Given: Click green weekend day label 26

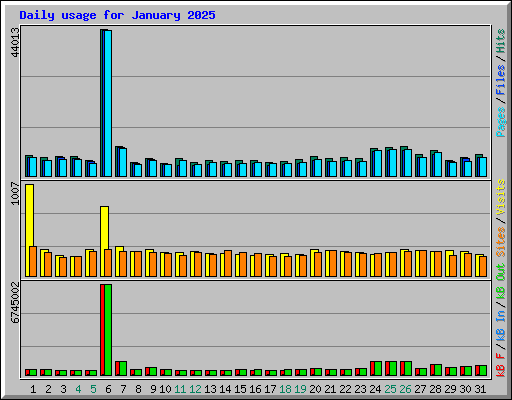Looking at the screenshot, I should [405, 389].
